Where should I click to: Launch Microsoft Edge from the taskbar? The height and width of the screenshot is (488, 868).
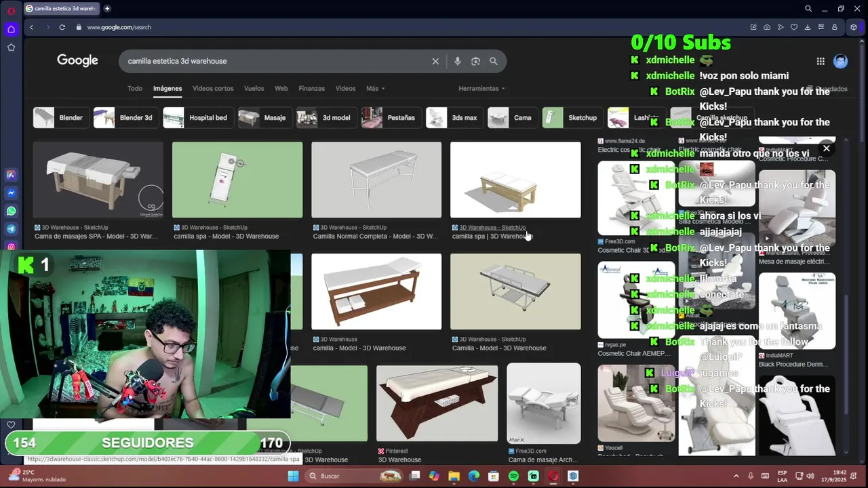tap(474, 476)
